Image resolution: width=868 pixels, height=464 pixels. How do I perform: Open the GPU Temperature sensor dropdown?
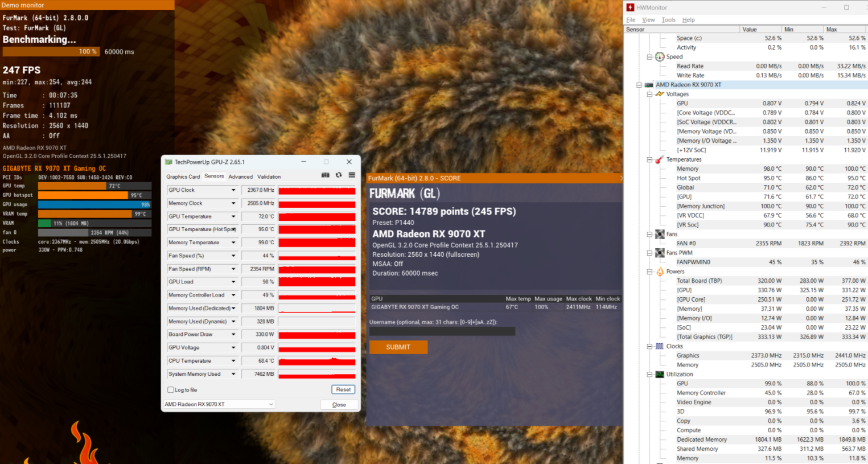pyautogui.click(x=233, y=216)
